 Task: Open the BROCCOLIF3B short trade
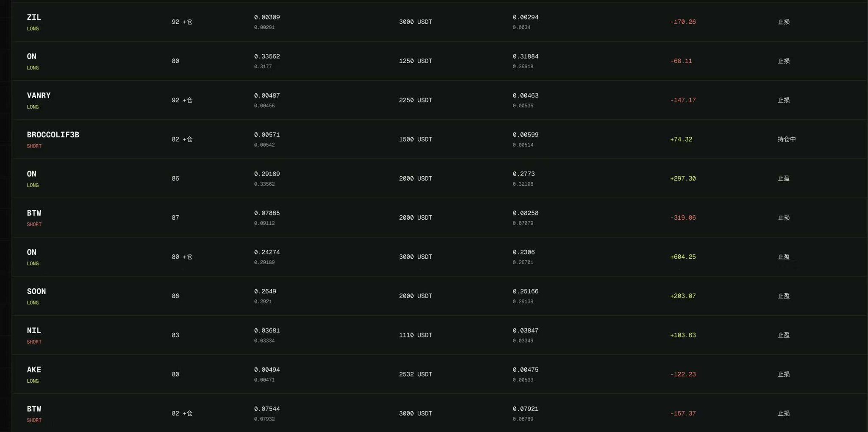pyautogui.click(x=440, y=139)
